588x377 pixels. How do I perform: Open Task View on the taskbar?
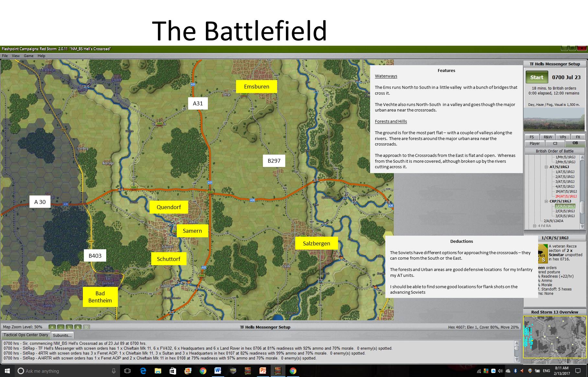click(128, 371)
